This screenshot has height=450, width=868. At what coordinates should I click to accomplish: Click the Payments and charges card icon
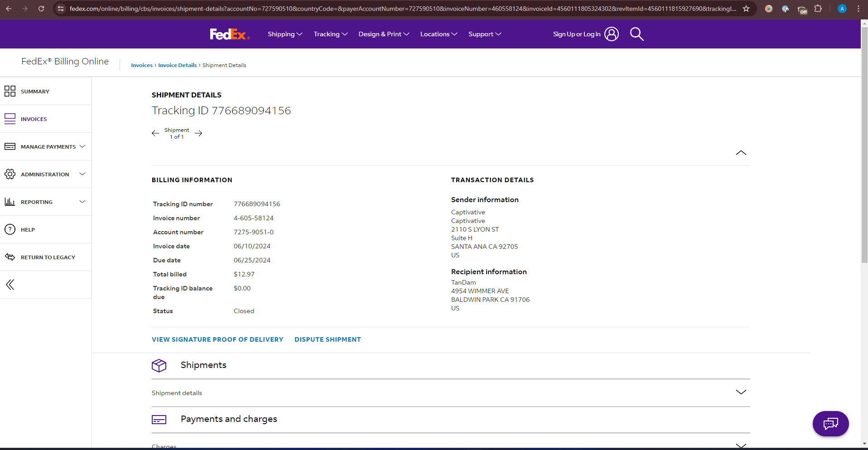click(159, 420)
